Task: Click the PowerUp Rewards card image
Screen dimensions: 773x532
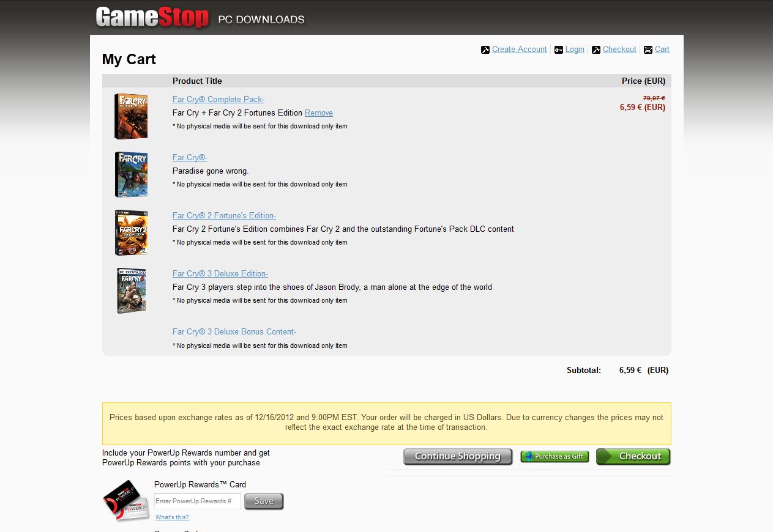Action: [126, 500]
